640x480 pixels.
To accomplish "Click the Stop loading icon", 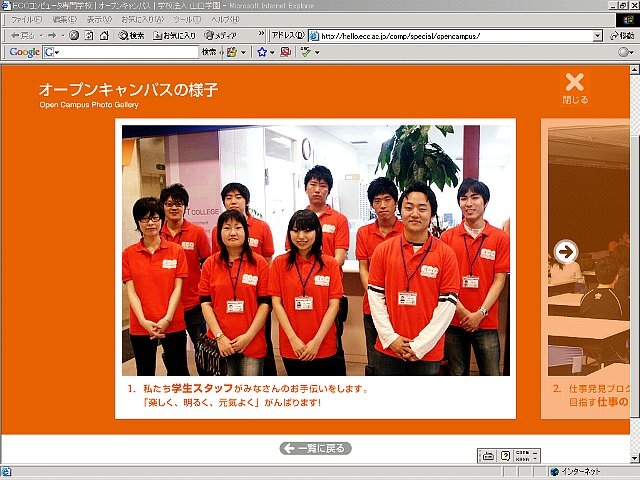I will click(x=73, y=35).
